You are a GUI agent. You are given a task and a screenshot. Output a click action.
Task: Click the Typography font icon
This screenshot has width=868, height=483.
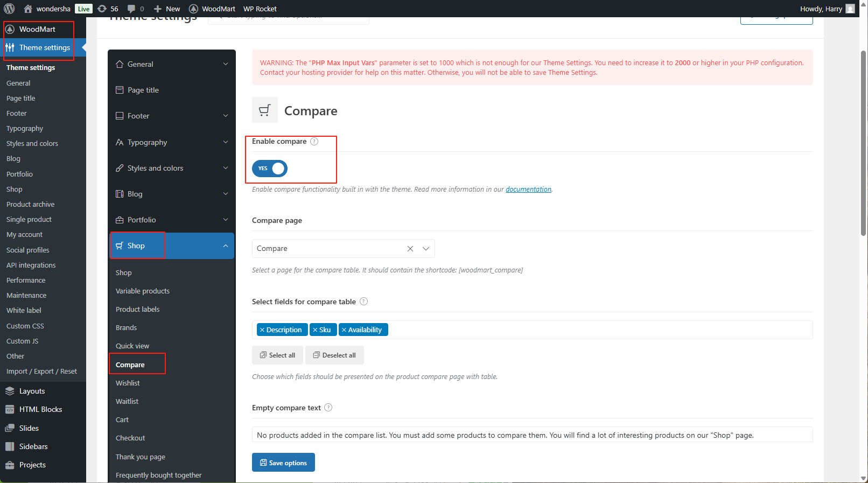(x=120, y=142)
